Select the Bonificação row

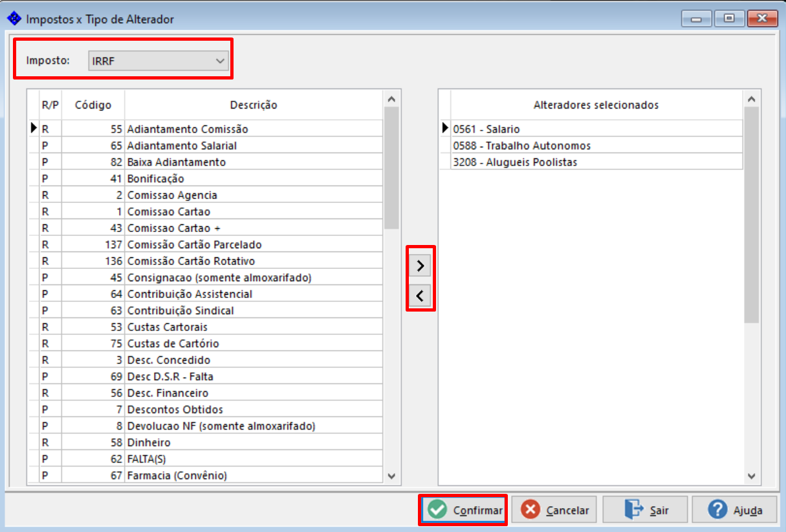[206, 178]
